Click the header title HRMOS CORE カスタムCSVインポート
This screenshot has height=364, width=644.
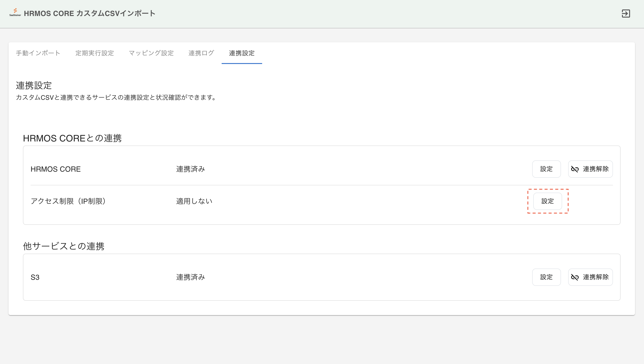pyautogui.click(x=90, y=14)
